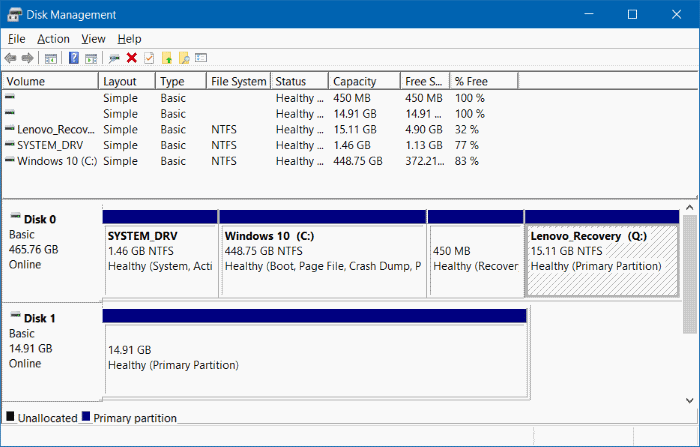Click the disk pane vertical scrollbar thumb
Screen dimensions: 700x447
click(x=689, y=274)
